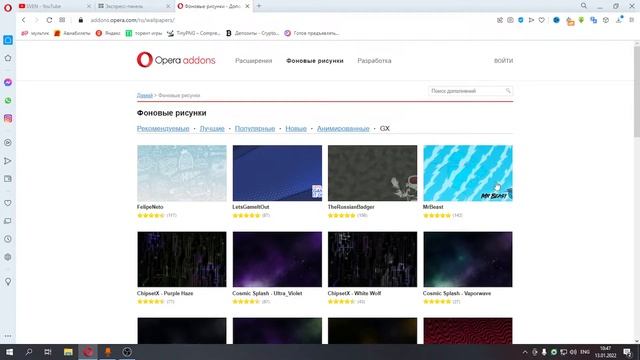640x360 pixels.
Task: Open the Windows Start menu
Action: pos(9,352)
